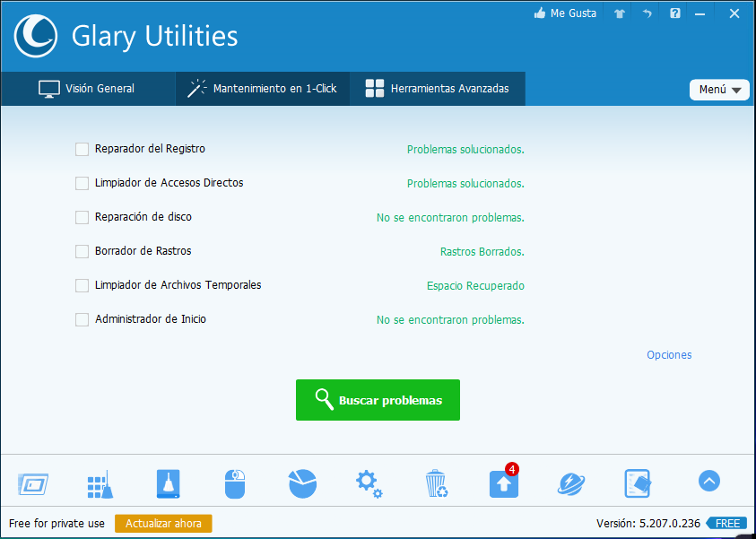Click the red 4 notification badge

511,469
